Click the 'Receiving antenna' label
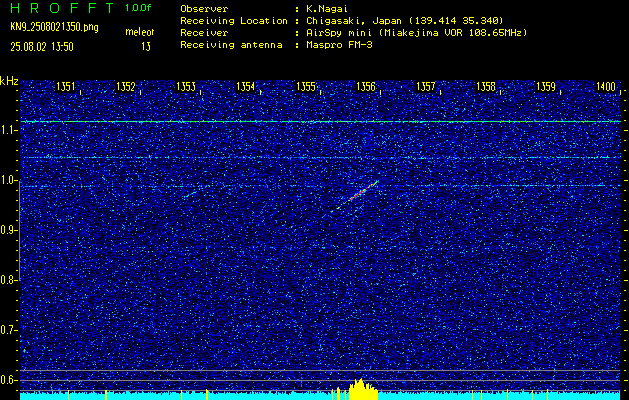The image size is (629, 400). tap(231, 45)
